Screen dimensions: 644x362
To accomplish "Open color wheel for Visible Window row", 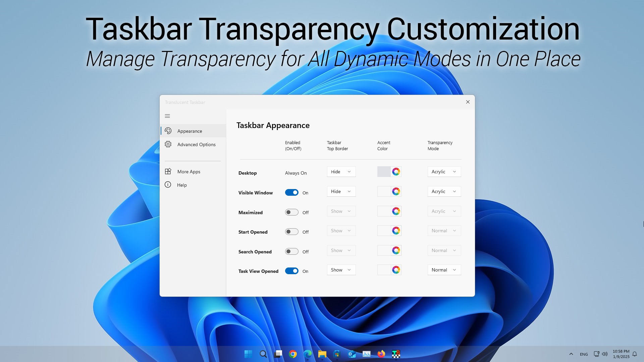I will coord(396,191).
